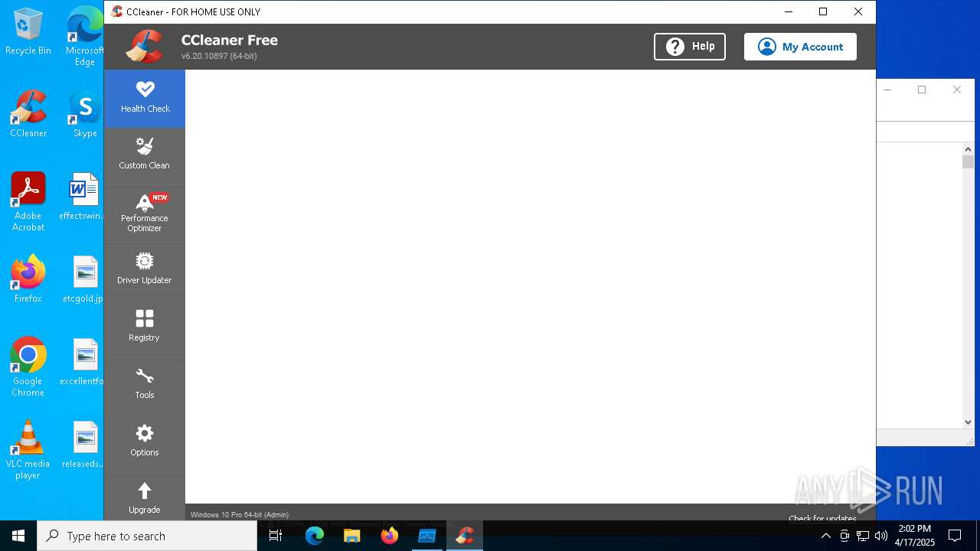Open Driver Updater in sidebar
Image resolution: width=980 pixels, height=551 pixels.
[145, 270]
